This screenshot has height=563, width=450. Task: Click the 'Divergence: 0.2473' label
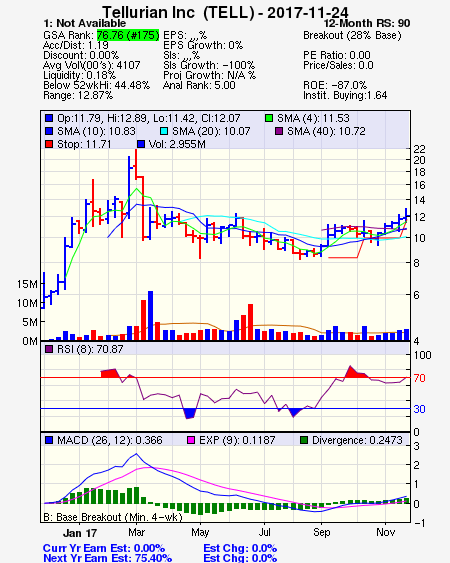point(357,440)
